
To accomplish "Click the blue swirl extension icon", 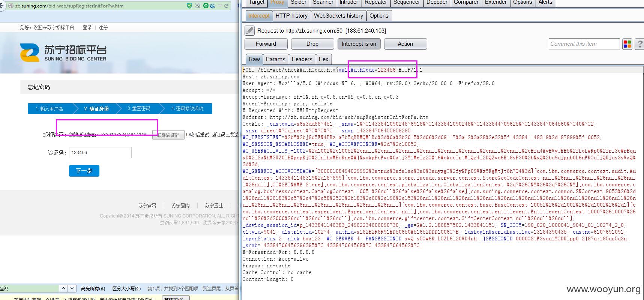I will point(212,6).
